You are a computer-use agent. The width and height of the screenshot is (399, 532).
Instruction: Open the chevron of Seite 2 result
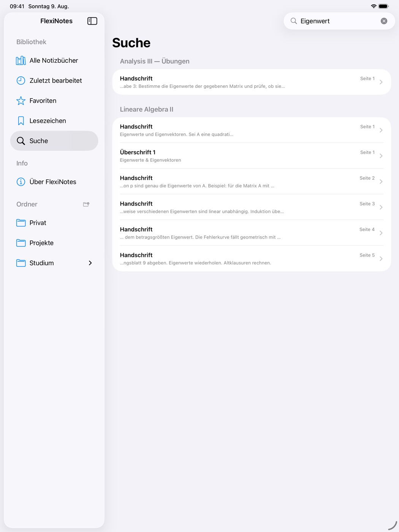click(381, 182)
